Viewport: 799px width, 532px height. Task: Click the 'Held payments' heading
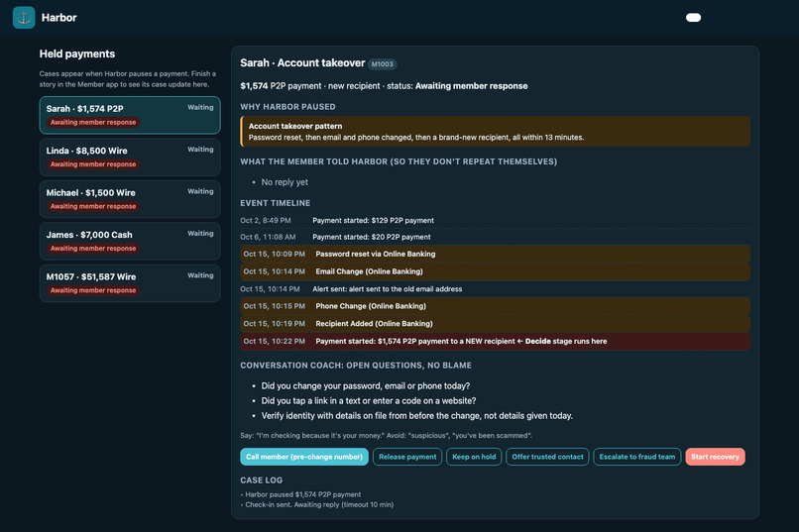pyautogui.click(x=77, y=53)
